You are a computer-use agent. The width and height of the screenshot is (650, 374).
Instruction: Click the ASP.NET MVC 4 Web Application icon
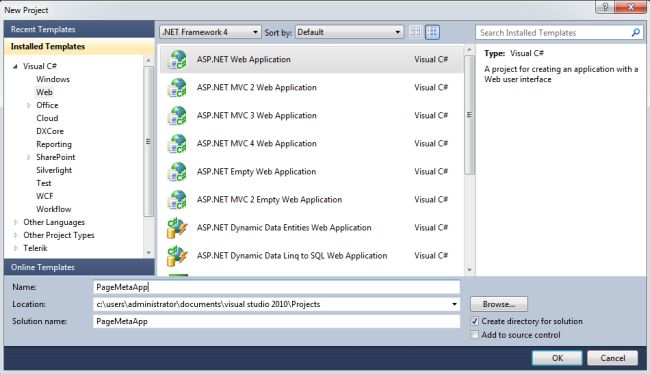click(x=177, y=144)
